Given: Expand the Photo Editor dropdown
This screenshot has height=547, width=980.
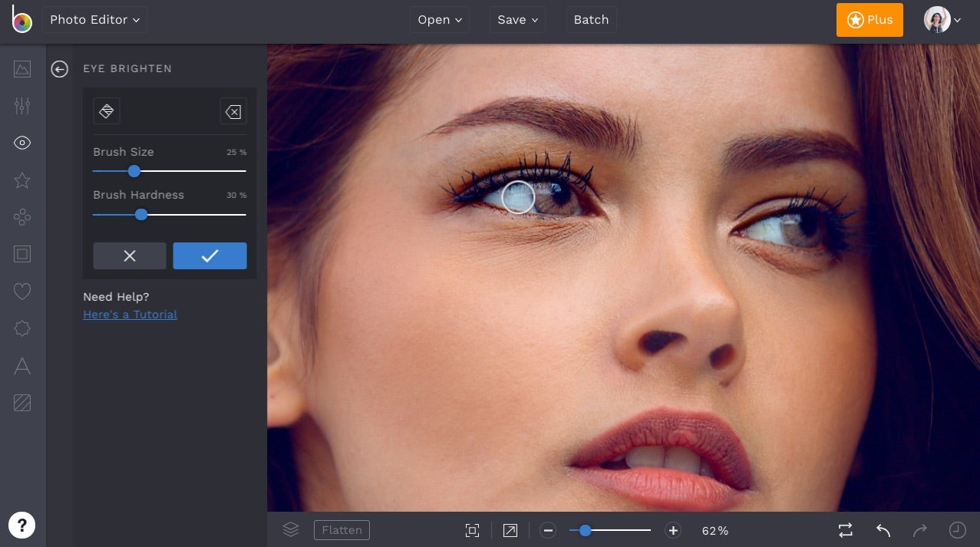Looking at the screenshot, I should coord(94,20).
